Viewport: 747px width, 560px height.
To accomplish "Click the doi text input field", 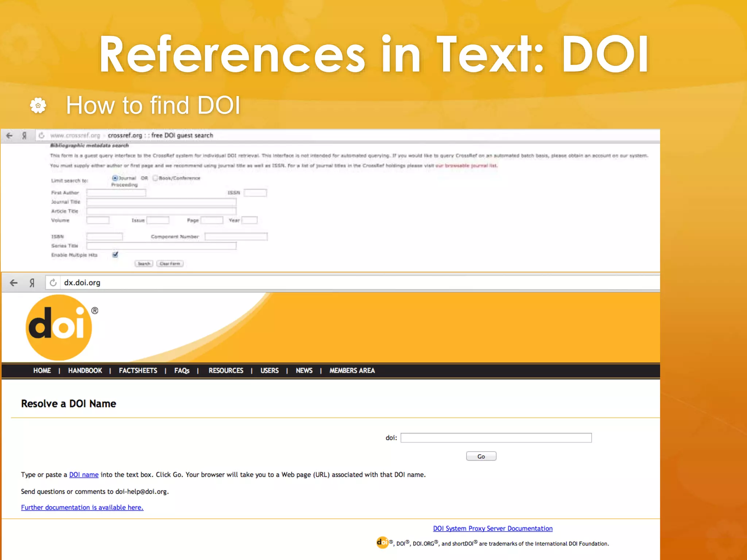I will click(x=496, y=437).
